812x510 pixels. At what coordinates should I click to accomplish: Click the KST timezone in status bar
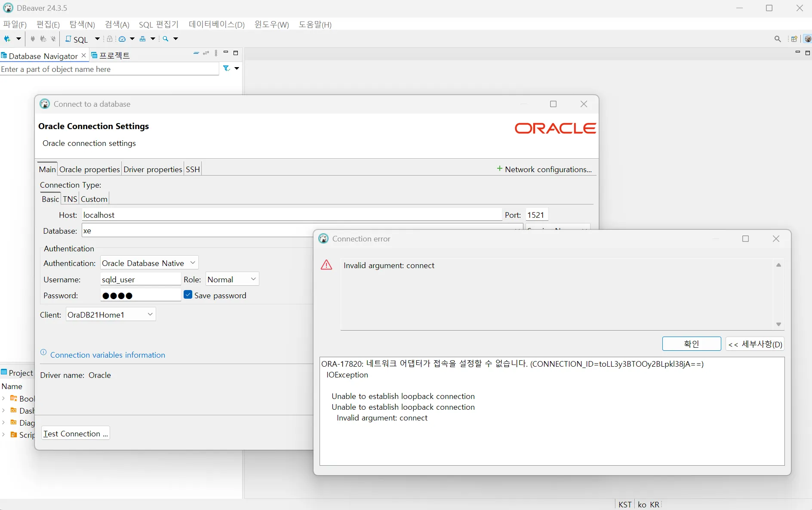(x=625, y=504)
